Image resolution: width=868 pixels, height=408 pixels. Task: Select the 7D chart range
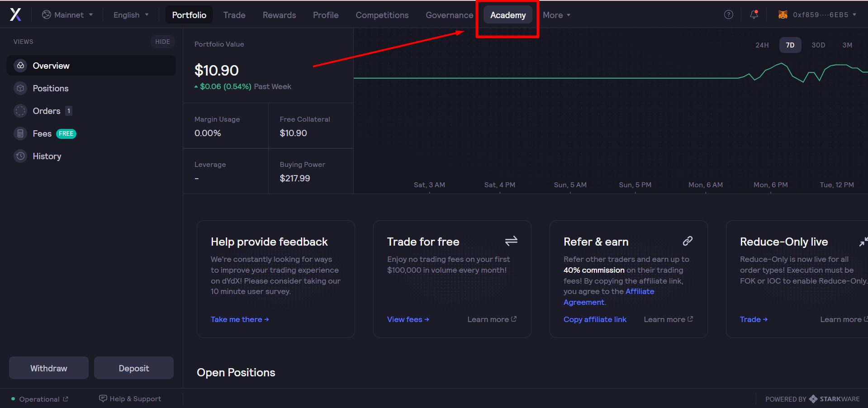(x=790, y=45)
